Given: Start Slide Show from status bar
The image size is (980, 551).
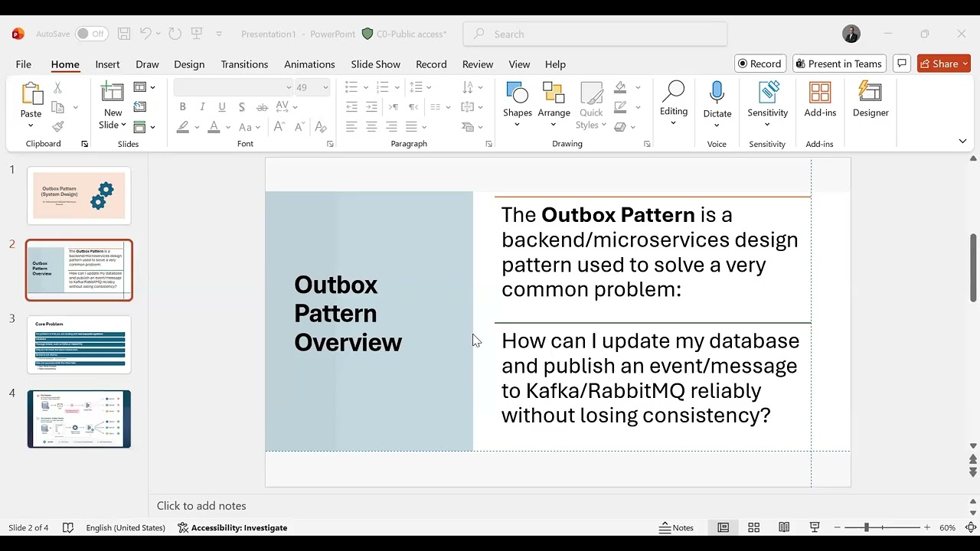Looking at the screenshot, I should 815,528.
